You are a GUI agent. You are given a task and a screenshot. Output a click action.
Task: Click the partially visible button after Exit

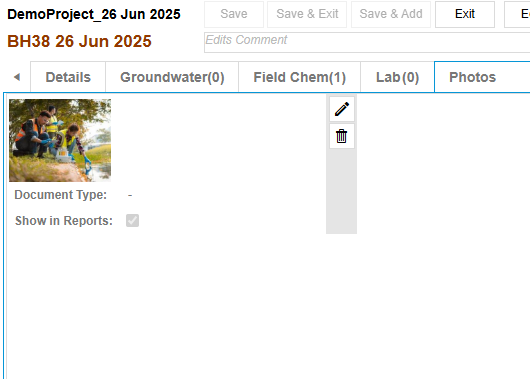tap(517, 14)
